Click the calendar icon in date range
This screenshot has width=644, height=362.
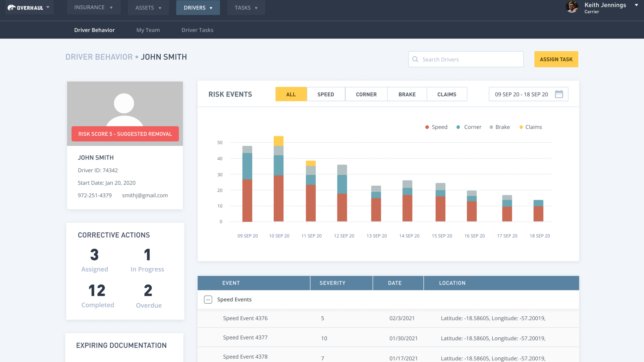coord(559,94)
